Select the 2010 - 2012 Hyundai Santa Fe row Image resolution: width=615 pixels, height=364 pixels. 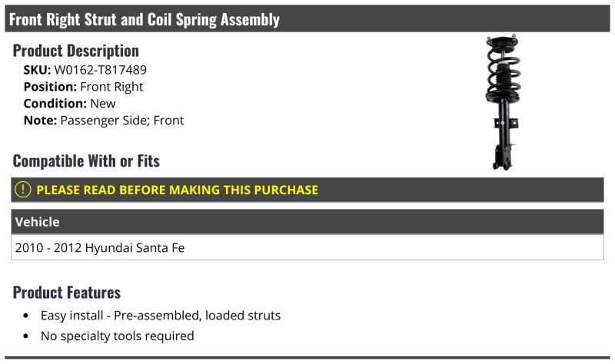coord(307,247)
